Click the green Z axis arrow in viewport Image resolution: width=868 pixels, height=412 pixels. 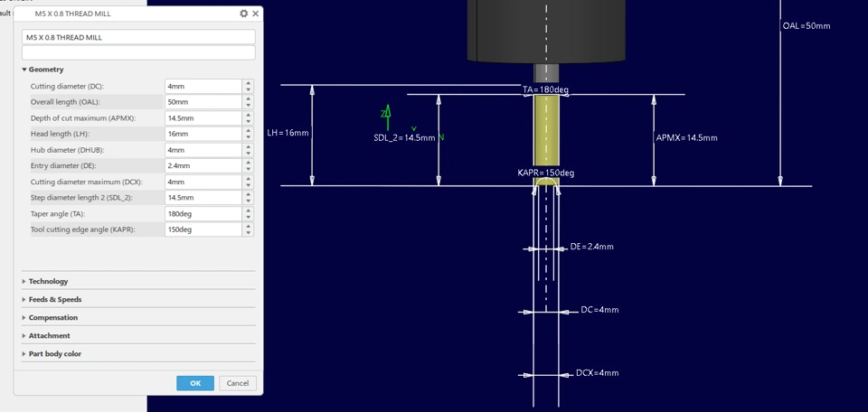coord(388,117)
